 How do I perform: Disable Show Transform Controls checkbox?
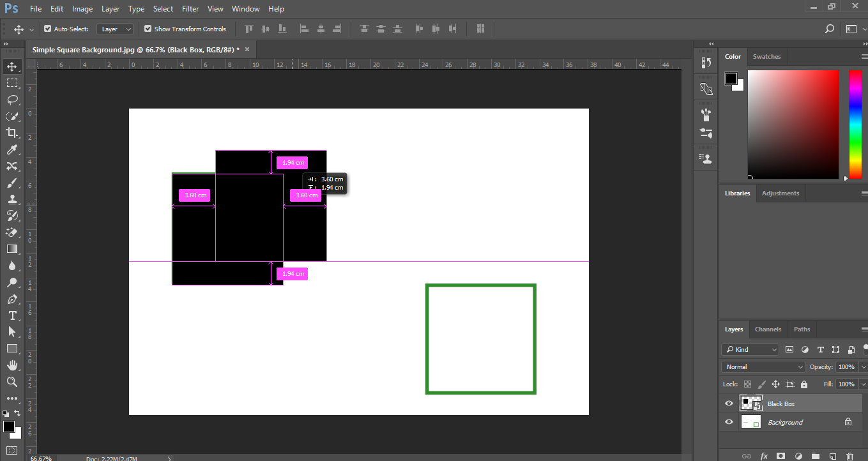pyautogui.click(x=148, y=29)
